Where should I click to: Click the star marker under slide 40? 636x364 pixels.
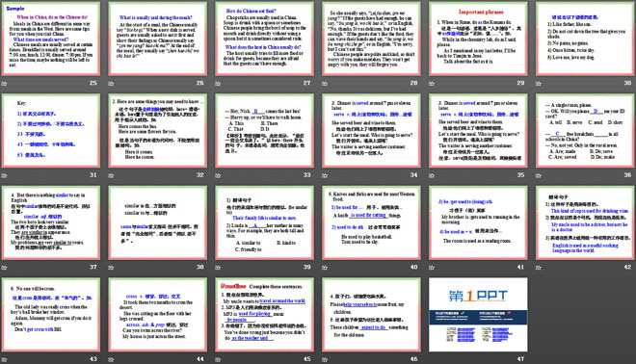click(325, 268)
